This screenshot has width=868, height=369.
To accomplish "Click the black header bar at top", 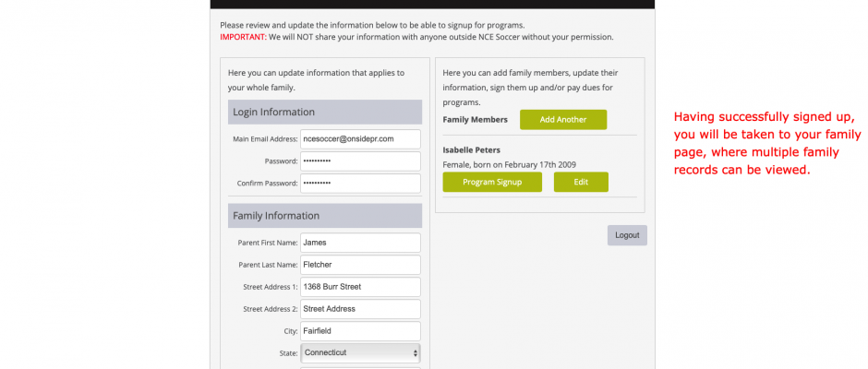I will tap(432, 5).
